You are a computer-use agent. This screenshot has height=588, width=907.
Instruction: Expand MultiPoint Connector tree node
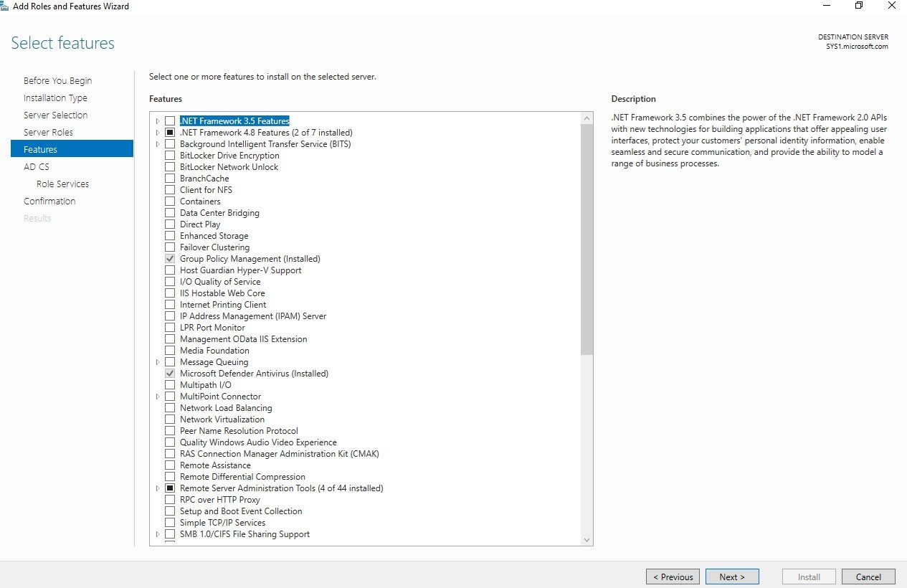coord(158,397)
